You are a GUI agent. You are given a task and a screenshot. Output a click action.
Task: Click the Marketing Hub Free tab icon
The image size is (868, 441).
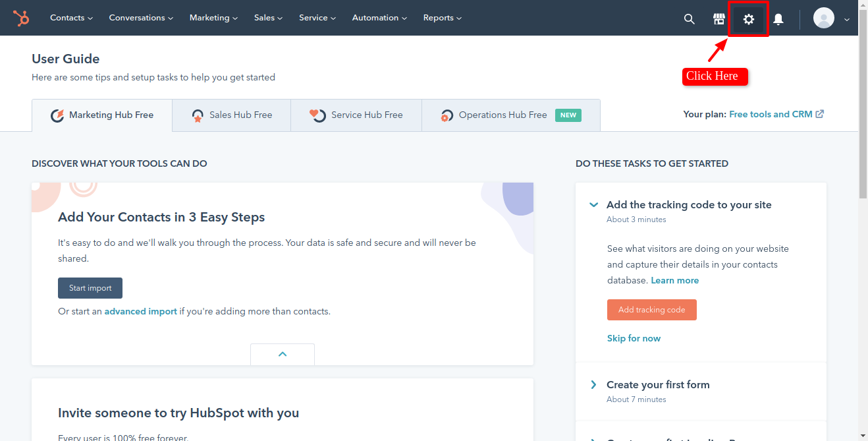pyautogui.click(x=57, y=115)
